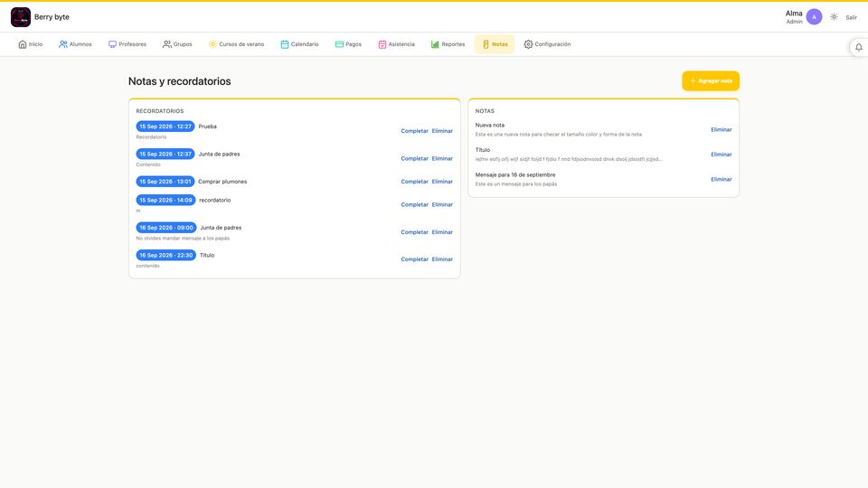The image size is (868, 488).
Task: Complete the 22:30 Título reminder
Action: click(x=415, y=259)
